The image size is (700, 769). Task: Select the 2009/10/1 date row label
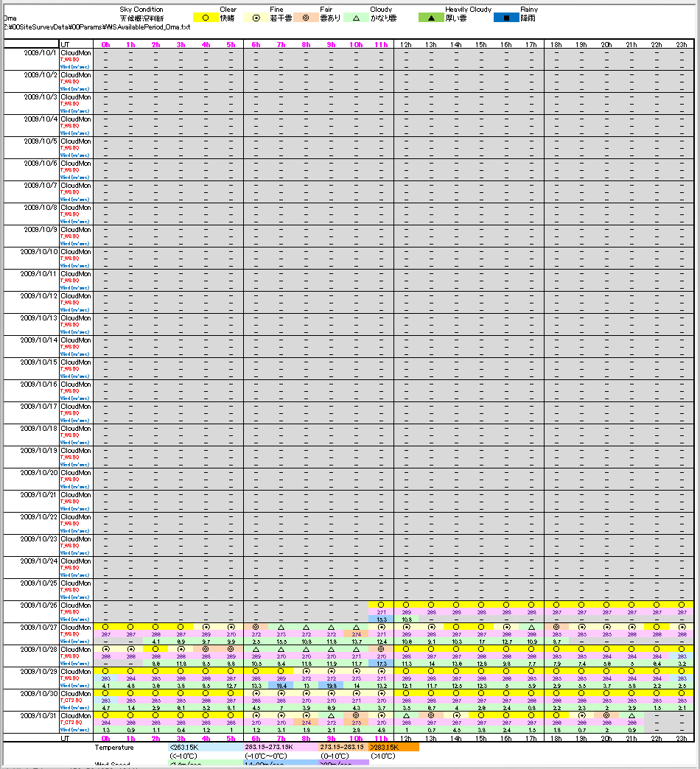40,53
